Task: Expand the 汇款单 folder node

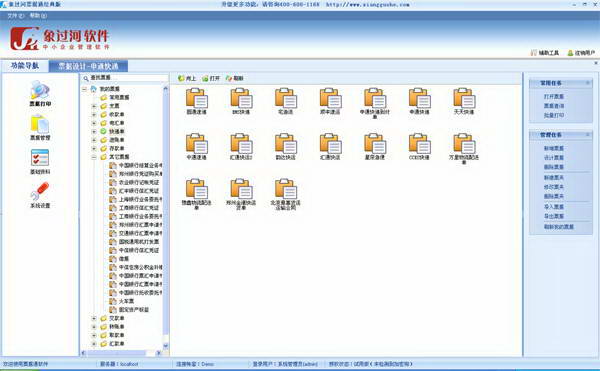Action: click(x=94, y=344)
